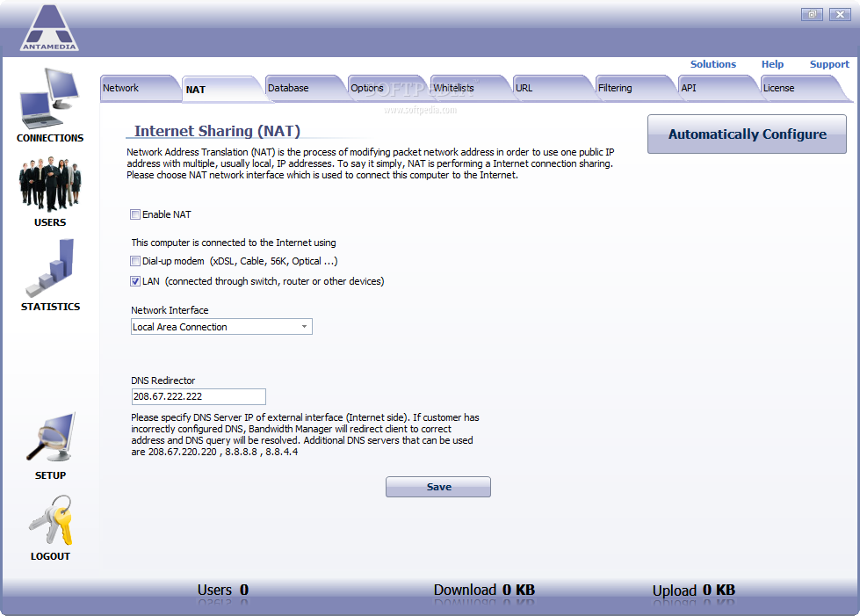Uncheck the LAN connection option

pyautogui.click(x=135, y=281)
